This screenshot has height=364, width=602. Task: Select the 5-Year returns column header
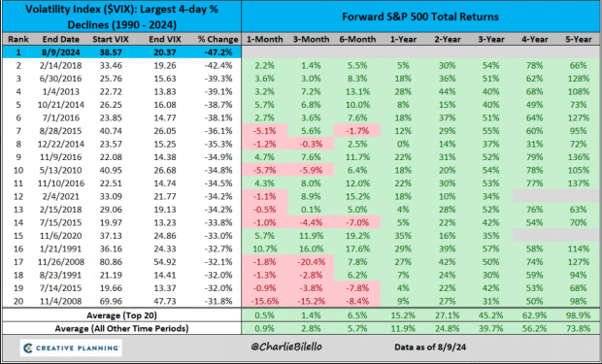578,39
